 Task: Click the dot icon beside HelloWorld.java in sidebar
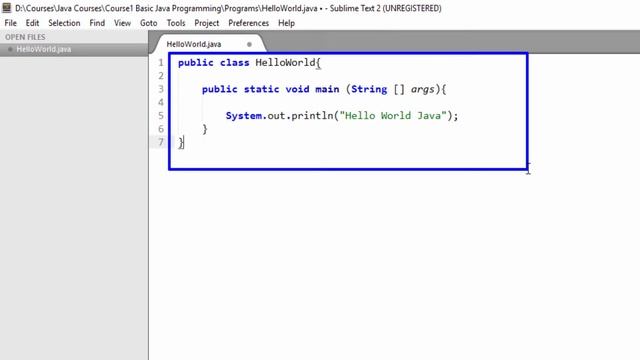(x=10, y=49)
